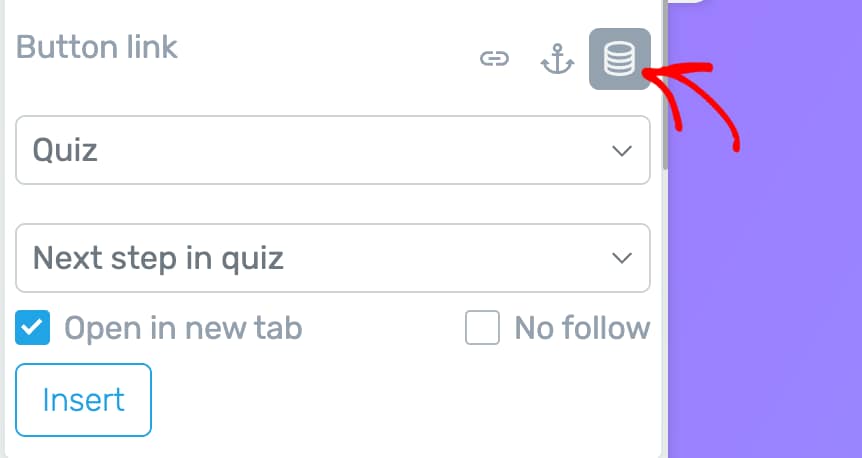862x458 pixels.
Task: Click the No follow label text
Action: point(582,328)
